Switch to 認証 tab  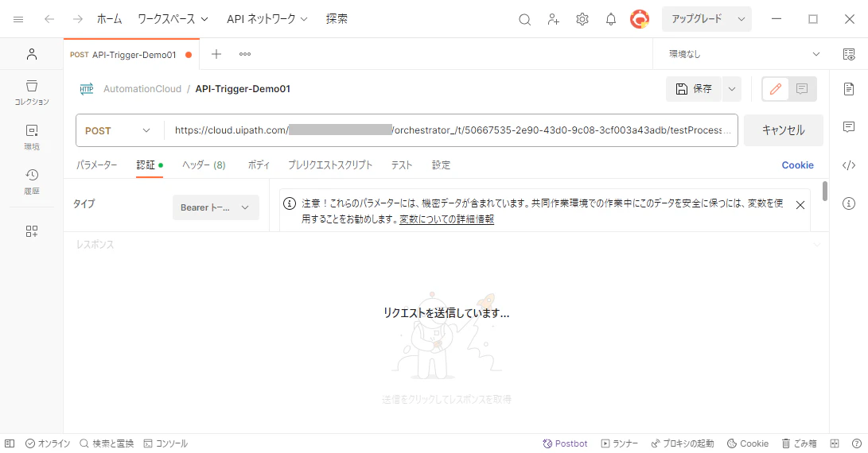[x=150, y=165]
